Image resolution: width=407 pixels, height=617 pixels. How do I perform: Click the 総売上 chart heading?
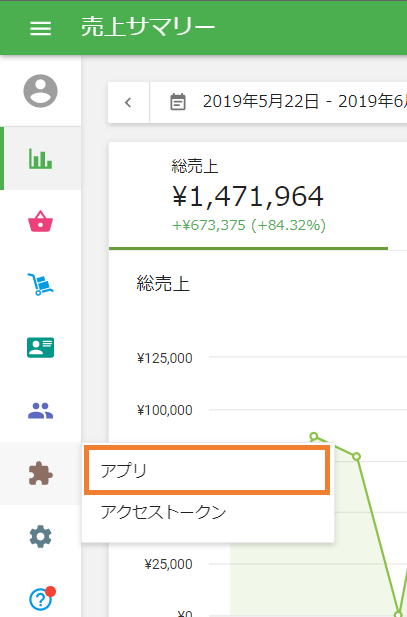[163, 283]
